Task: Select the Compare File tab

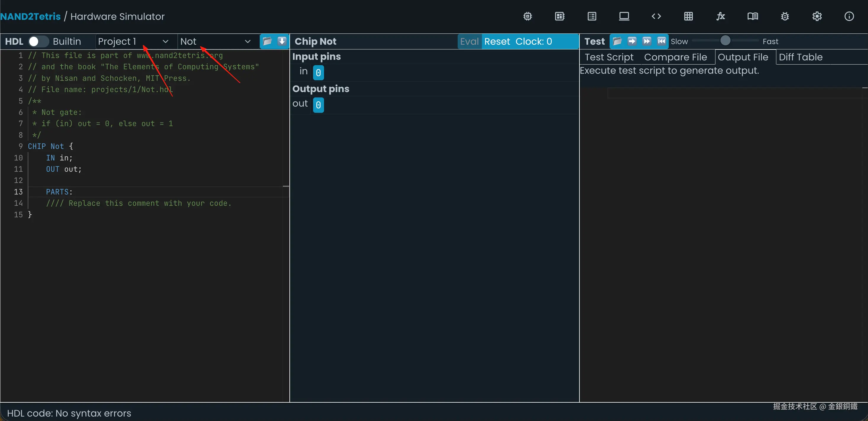Action: [675, 57]
